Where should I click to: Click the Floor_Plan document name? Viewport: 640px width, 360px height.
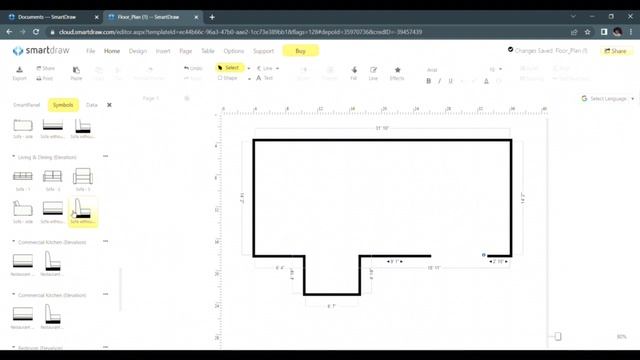[x=571, y=51]
